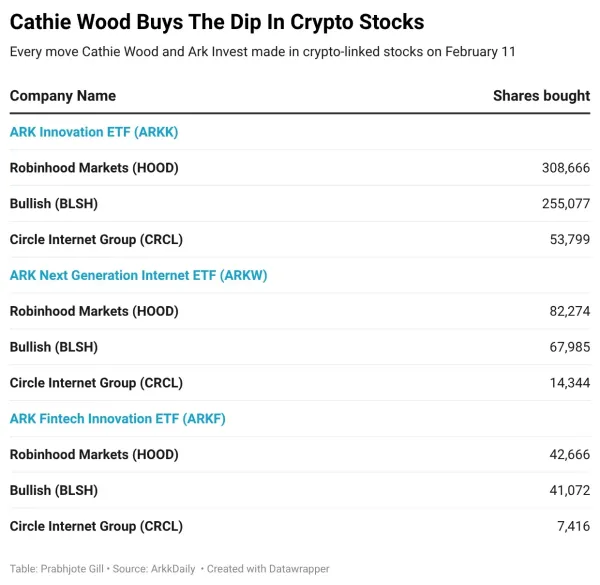Open ARK Fintech Innovation ETF (ARKF) heading
This screenshot has height=585, width=600.
117,419
